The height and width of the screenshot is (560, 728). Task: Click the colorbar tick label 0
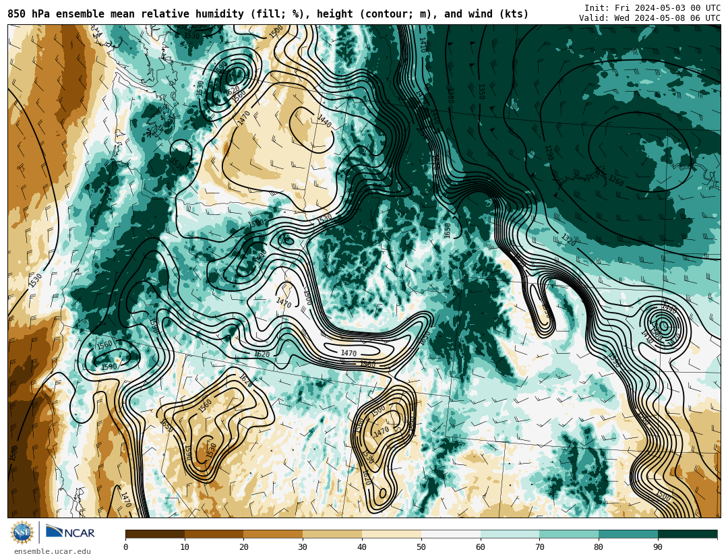click(126, 547)
